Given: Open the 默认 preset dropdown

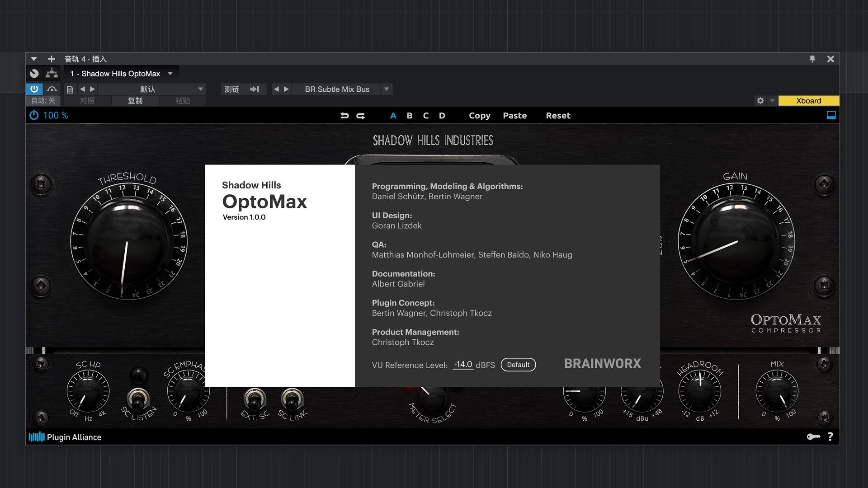Looking at the screenshot, I should [x=201, y=89].
